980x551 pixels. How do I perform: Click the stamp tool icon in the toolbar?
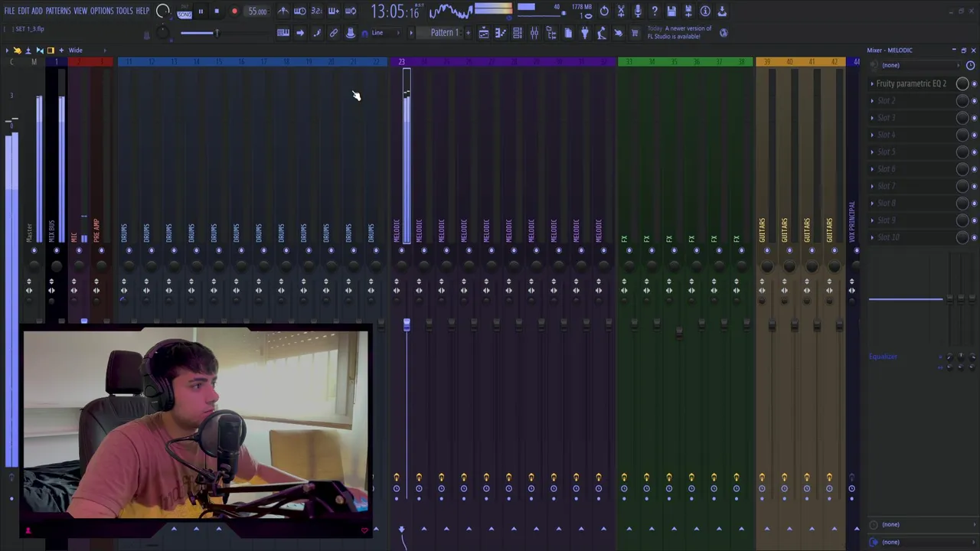[351, 33]
